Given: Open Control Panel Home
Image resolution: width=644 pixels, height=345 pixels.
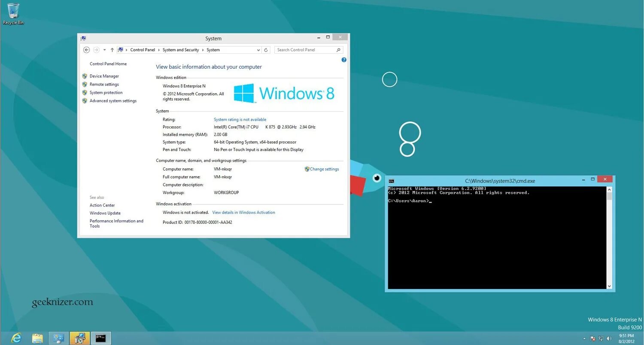Looking at the screenshot, I should [x=108, y=64].
